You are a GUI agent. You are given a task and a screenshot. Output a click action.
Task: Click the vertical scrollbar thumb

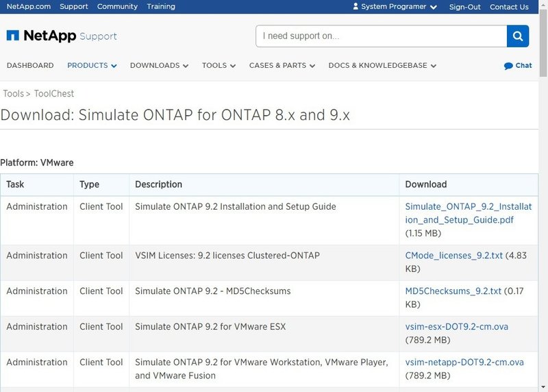(543, 42)
